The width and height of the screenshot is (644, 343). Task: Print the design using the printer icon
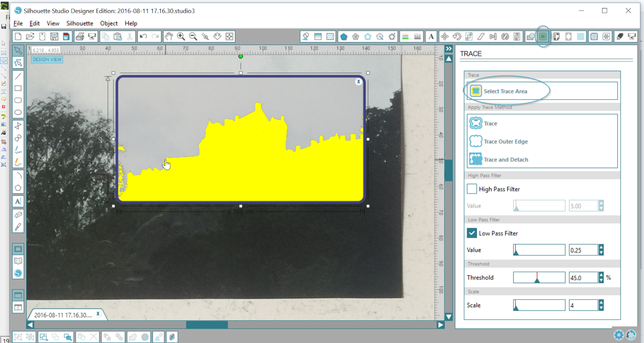80,37
